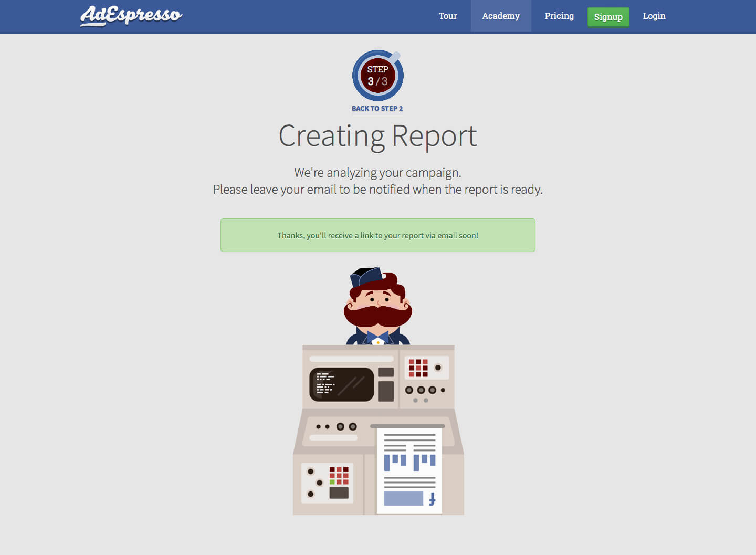The height and width of the screenshot is (555, 756).
Task: Click the Step 3/3 coffee cup badge
Action: point(378,75)
